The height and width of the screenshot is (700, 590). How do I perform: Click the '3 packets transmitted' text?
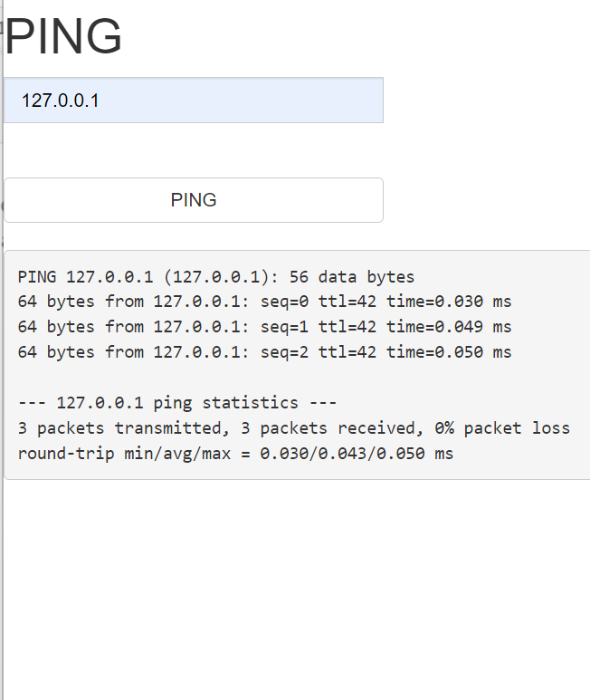104,427
